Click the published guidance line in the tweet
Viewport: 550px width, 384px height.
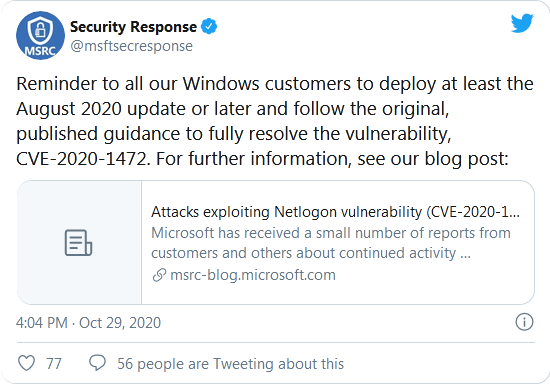point(234,134)
